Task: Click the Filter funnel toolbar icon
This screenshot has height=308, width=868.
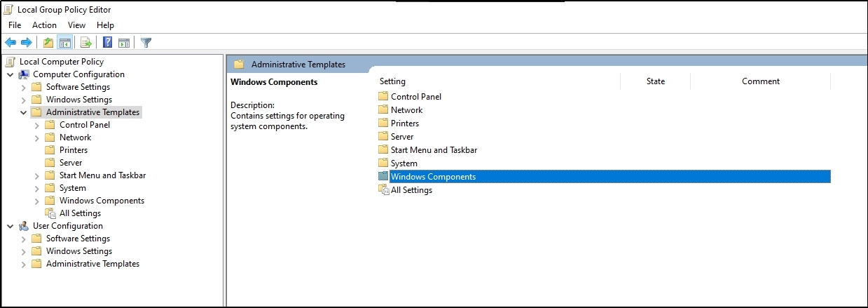Action: coord(146,43)
